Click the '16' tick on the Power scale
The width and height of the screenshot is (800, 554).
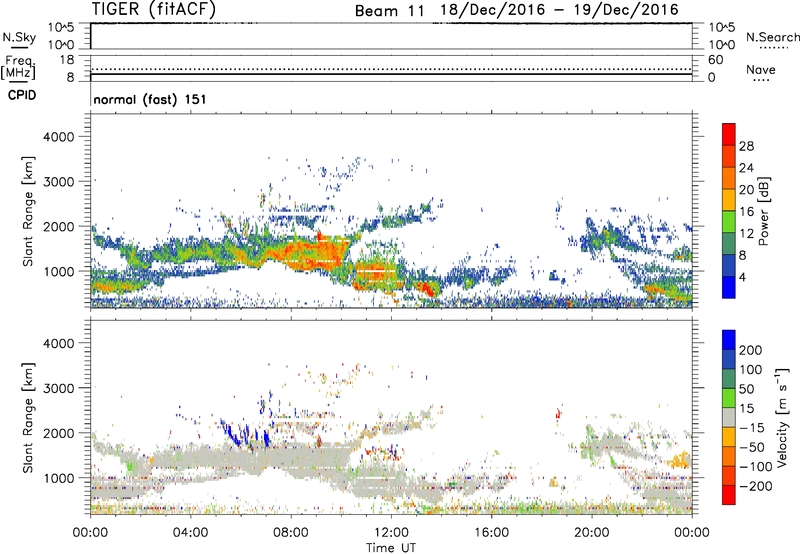[746, 212]
